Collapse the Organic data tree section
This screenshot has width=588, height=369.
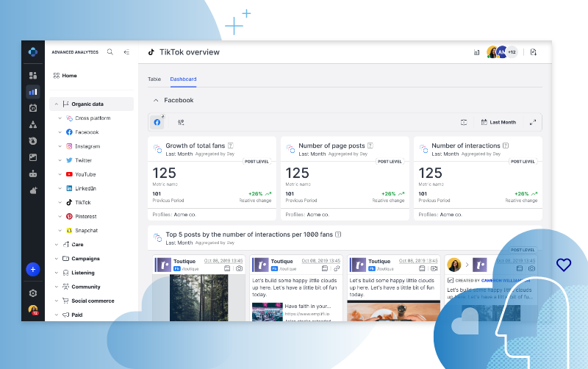56,104
